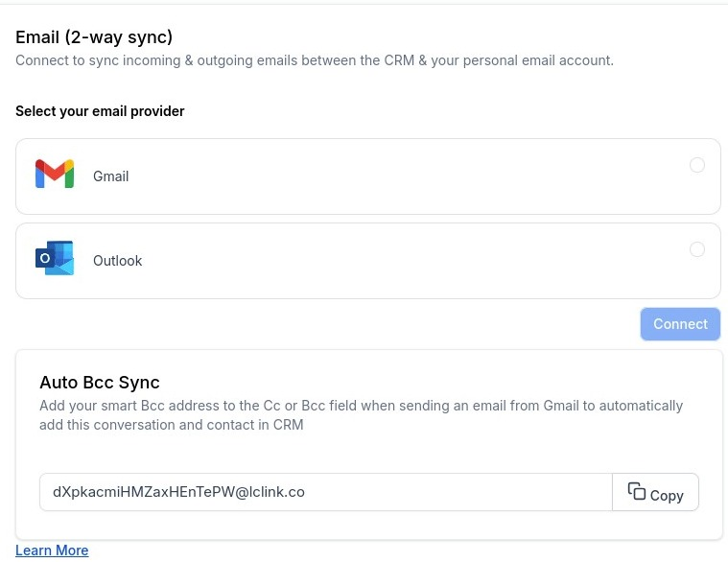Focus the smart Bcc address field
The image size is (728, 562).
coord(326,492)
